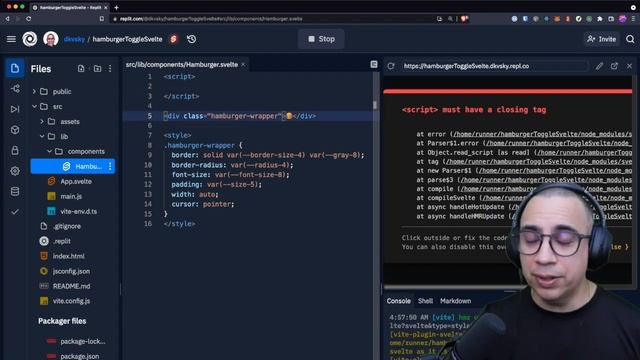The width and height of the screenshot is (640, 360).
Task: Reload the browser page
Action: click(x=29, y=19)
